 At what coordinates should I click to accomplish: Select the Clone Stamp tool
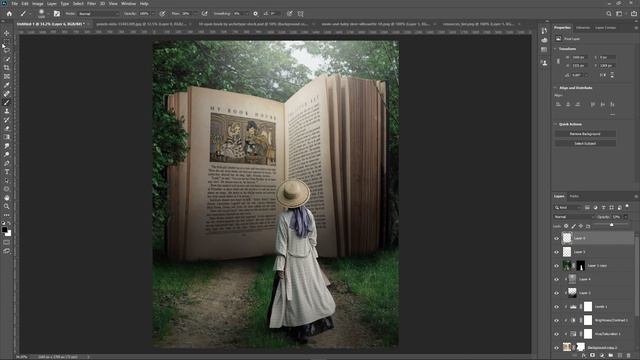(7, 111)
